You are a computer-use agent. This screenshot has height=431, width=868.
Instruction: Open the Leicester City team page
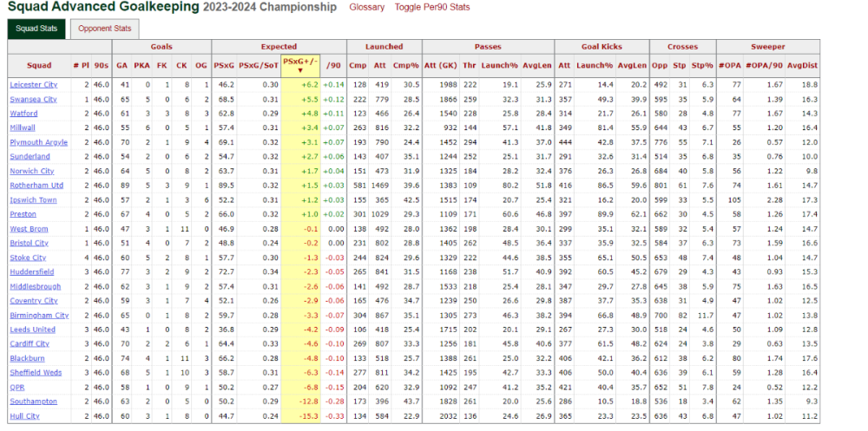(x=34, y=85)
